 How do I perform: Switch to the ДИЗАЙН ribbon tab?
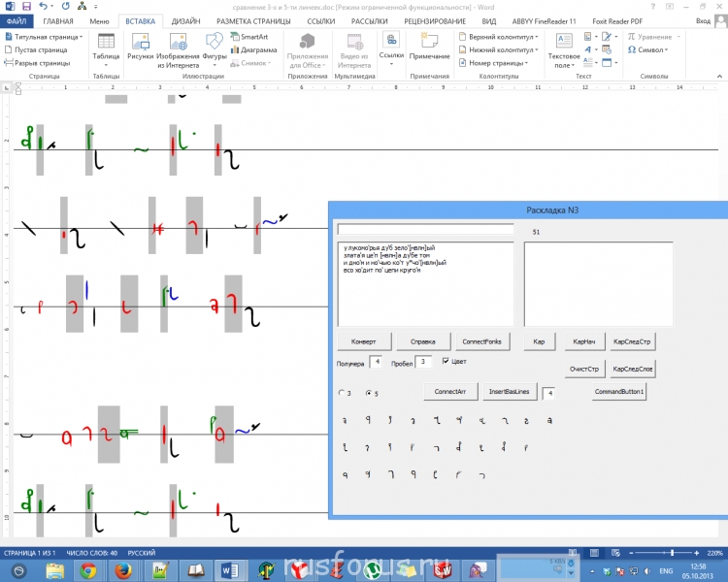pyautogui.click(x=186, y=19)
